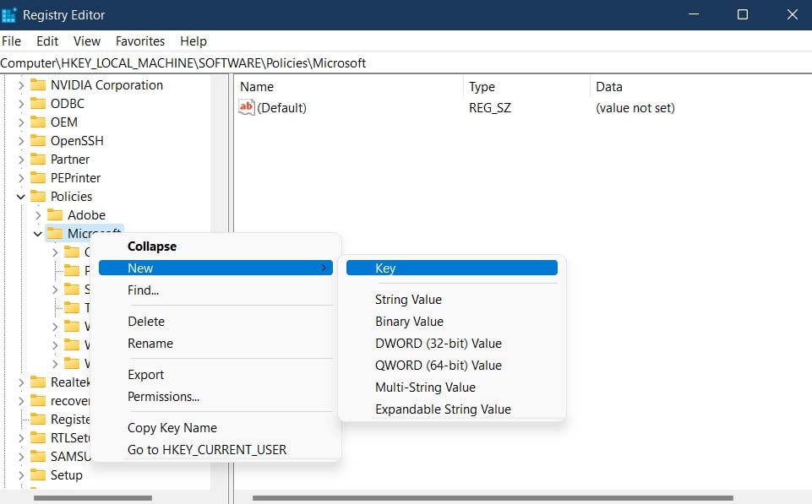
Task: Expand the OpenSSH key
Action: point(21,141)
